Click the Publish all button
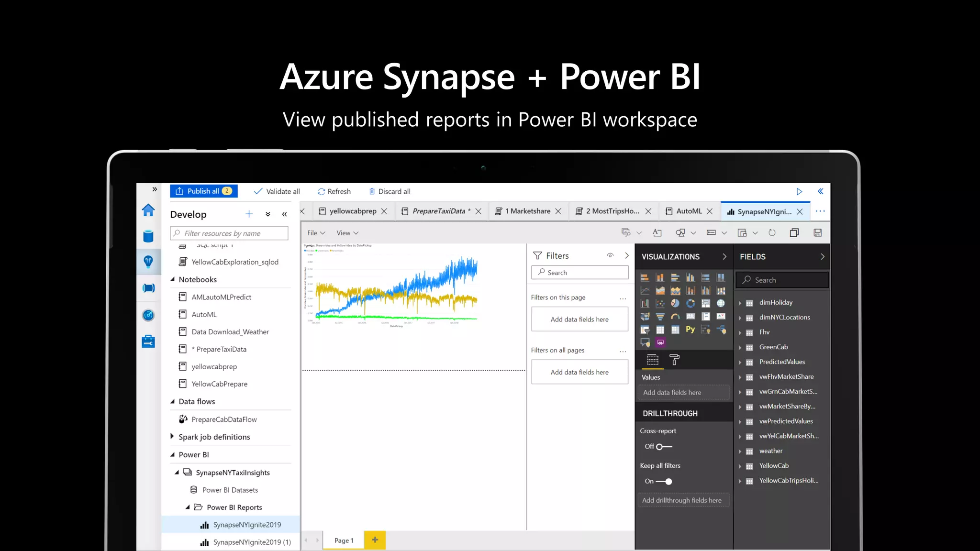The image size is (980, 551). [204, 191]
